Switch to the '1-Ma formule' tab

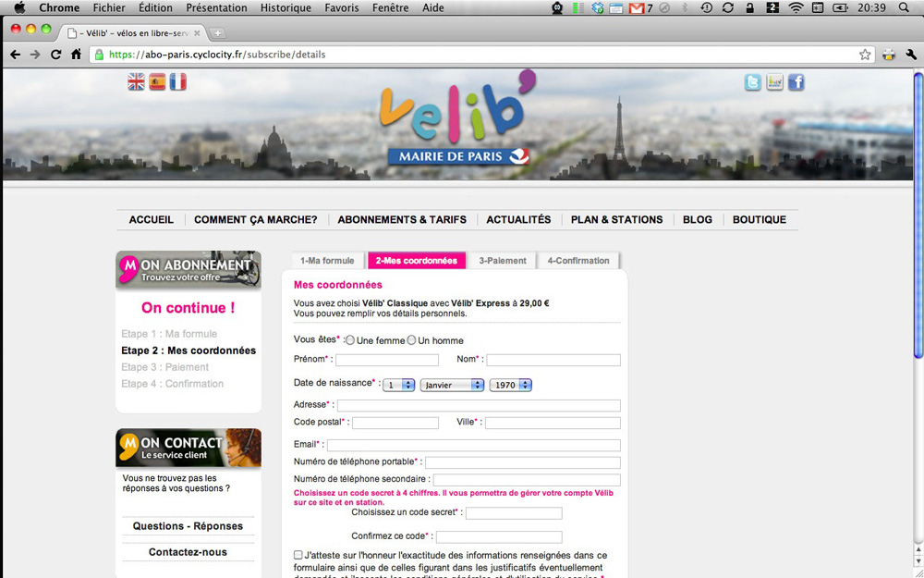pos(327,261)
